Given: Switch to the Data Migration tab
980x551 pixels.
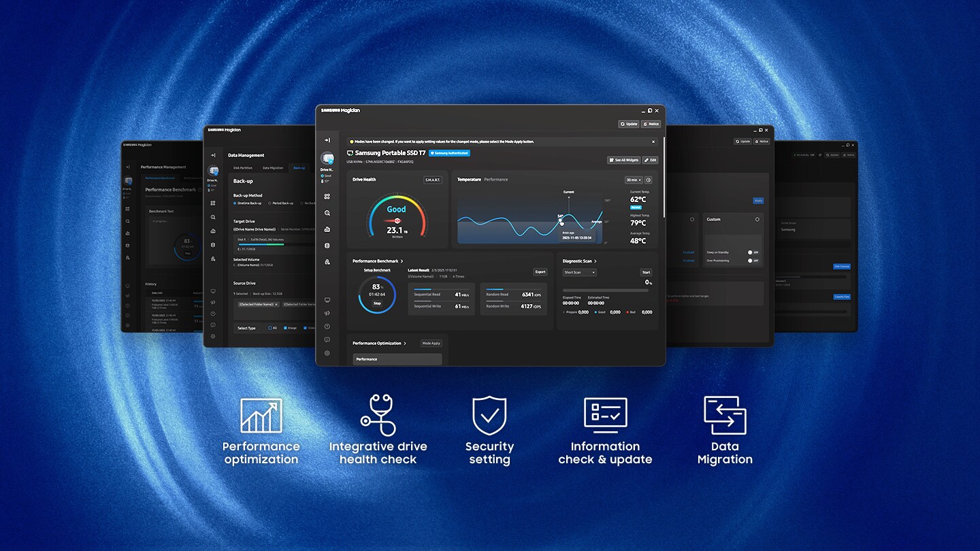Looking at the screenshot, I should point(273,168).
